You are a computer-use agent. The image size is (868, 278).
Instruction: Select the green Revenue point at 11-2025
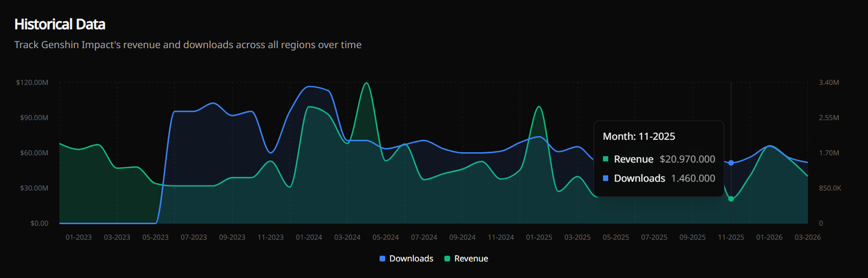point(731,199)
